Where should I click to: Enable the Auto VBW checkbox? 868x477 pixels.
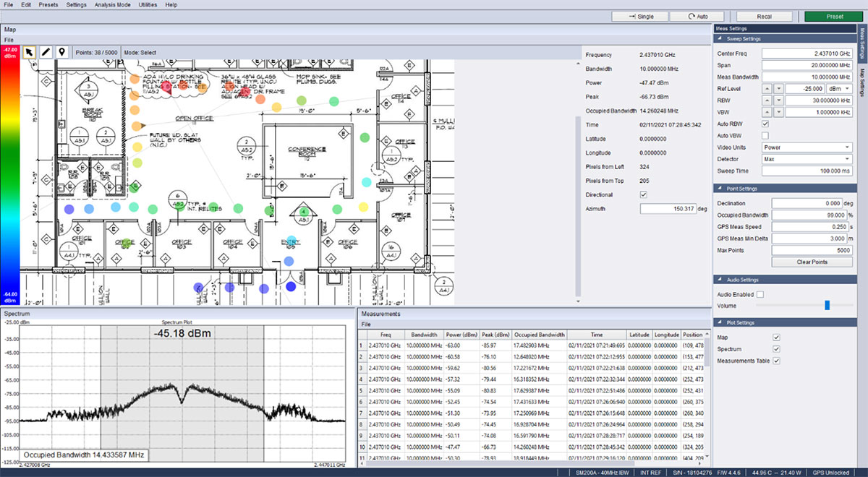(765, 135)
